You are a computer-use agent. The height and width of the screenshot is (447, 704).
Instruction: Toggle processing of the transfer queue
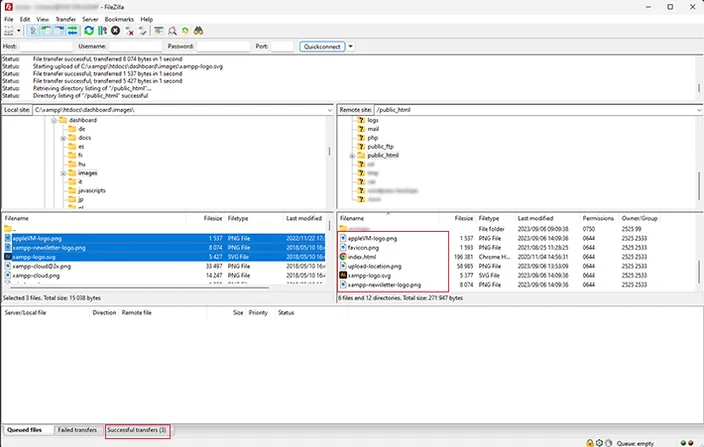point(102,31)
